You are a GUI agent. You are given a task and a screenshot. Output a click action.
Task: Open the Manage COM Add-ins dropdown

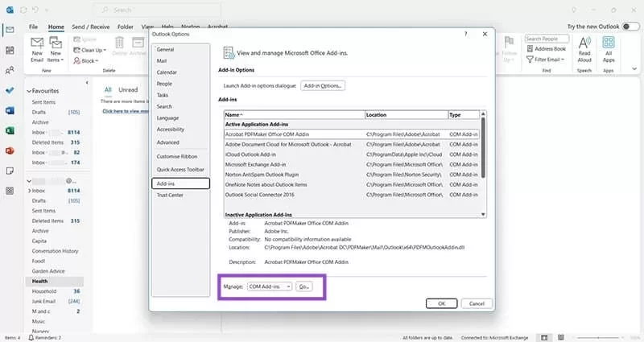coord(270,286)
